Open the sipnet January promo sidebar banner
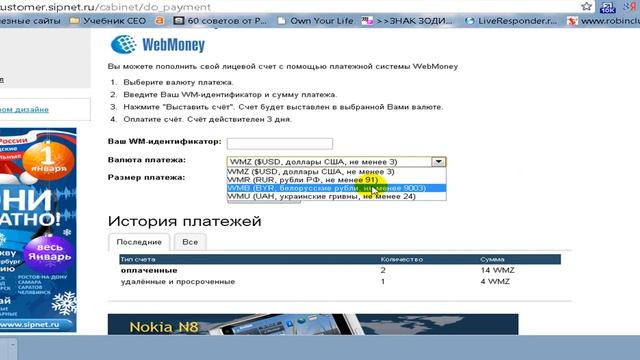This screenshot has height=360, width=640. click(x=38, y=230)
